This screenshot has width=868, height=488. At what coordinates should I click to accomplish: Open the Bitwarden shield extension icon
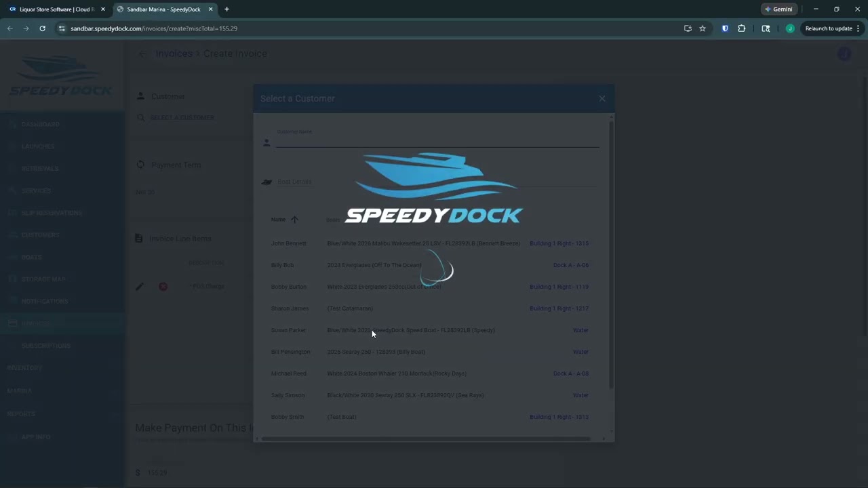pos(725,28)
